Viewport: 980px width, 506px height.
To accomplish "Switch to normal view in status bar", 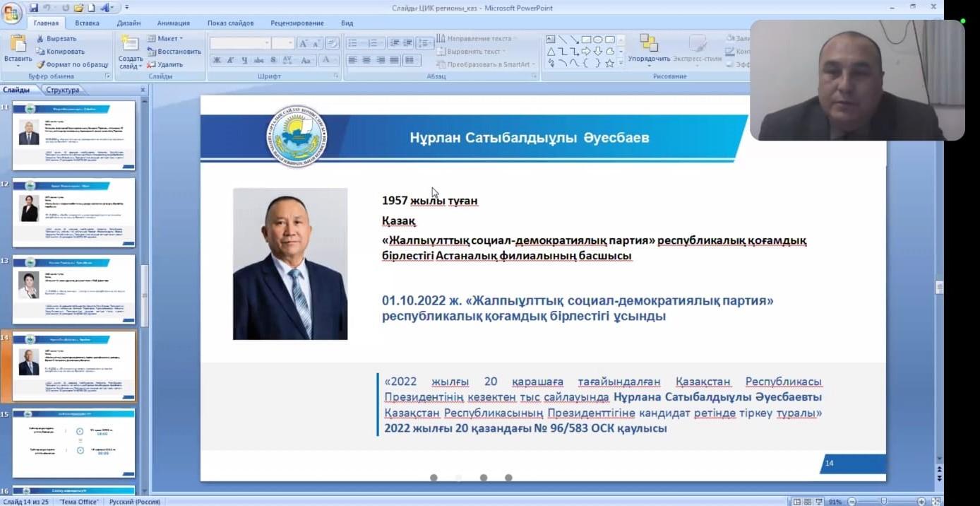I will click(x=797, y=502).
